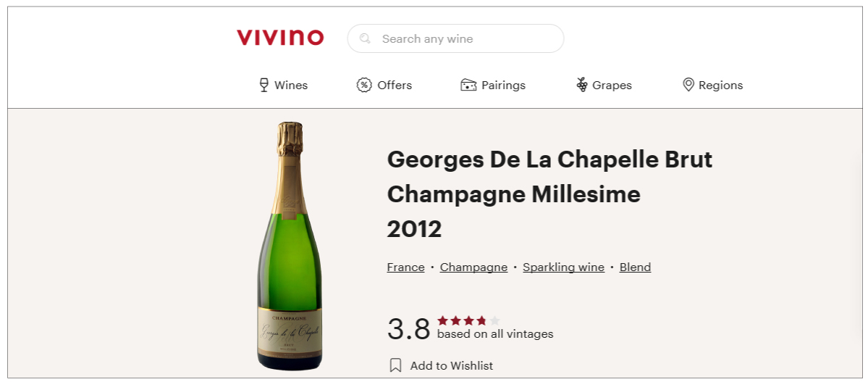The height and width of the screenshot is (382, 868).
Task: Click the champagne bottle image
Action: coord(290,246)
